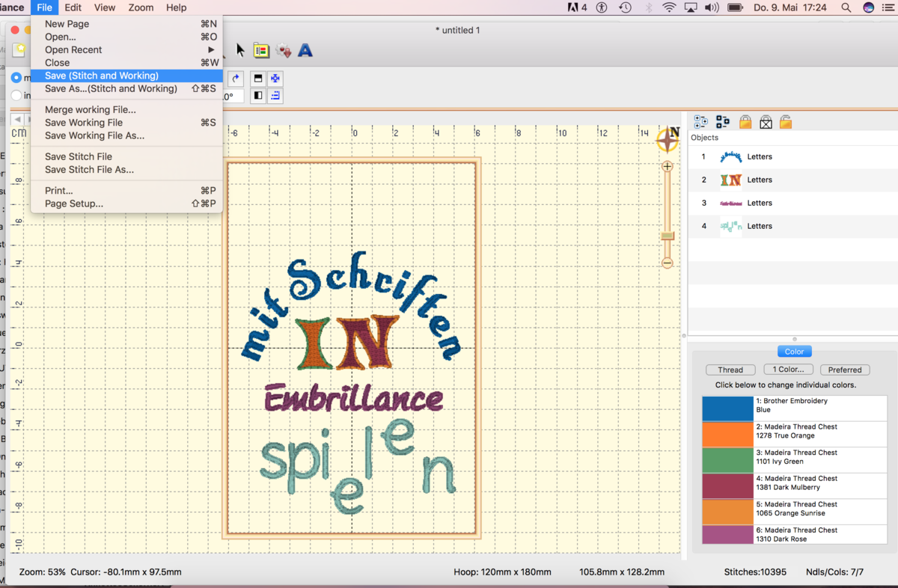Choose Save Stitch File As...

coord(126,170)
